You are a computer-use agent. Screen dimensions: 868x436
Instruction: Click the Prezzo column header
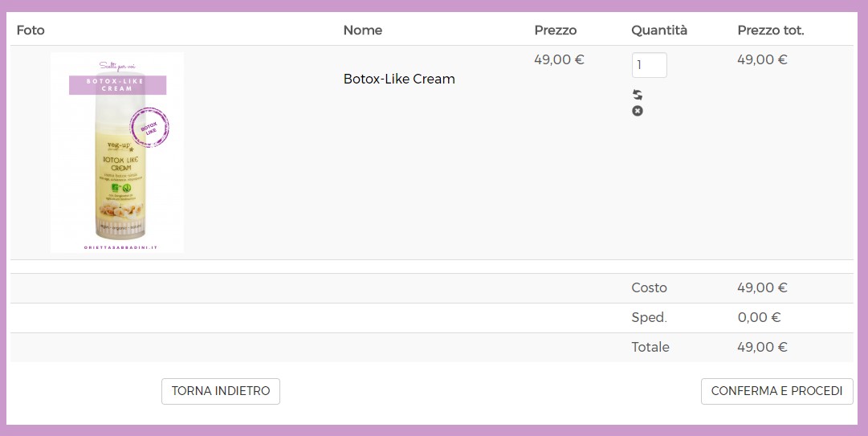[x=555, y=31]
